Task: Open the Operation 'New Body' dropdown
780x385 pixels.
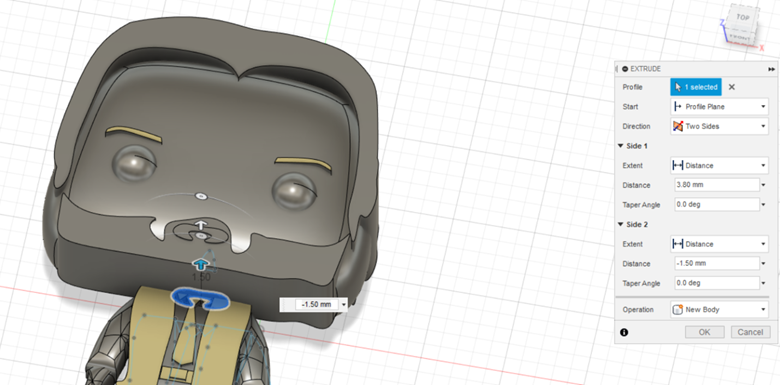Action: pos(719,309)
